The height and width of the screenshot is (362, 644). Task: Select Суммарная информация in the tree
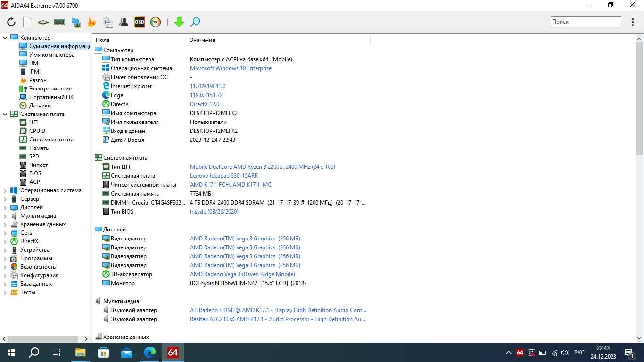(55, 46)
